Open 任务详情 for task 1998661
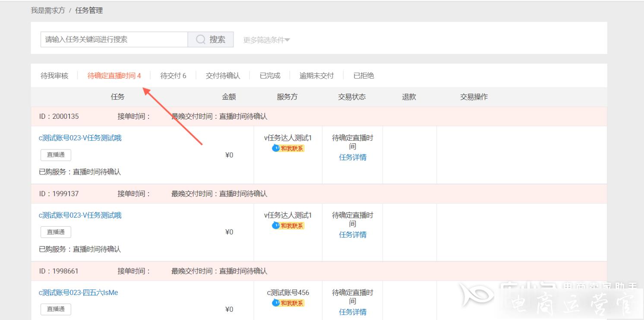The height and width of the screenshot is (320, 644). tap(353, 312)
